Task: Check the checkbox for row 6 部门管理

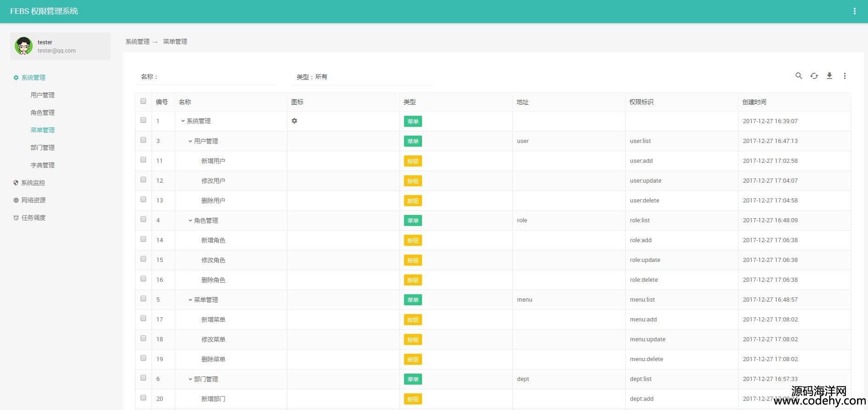Action: pos(143,378)
